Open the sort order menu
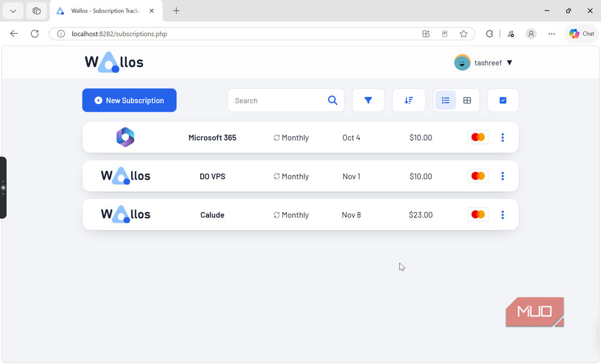The image size is (601, 364). point(409,100)
